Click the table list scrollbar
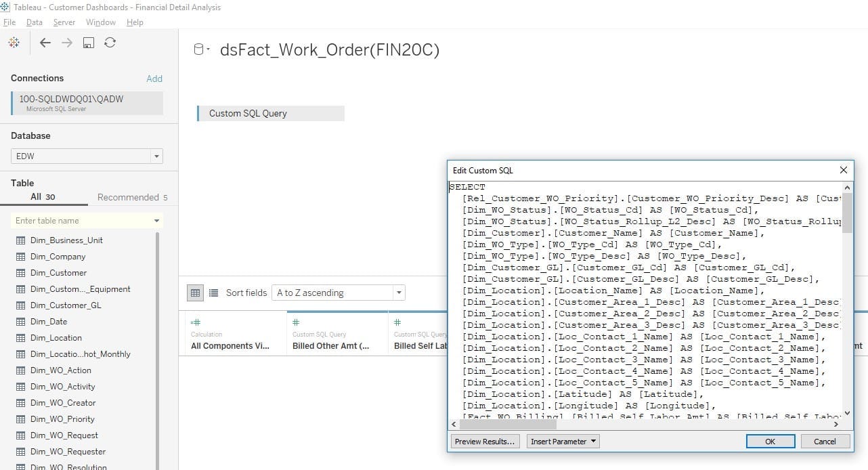 tap(158, 350)
